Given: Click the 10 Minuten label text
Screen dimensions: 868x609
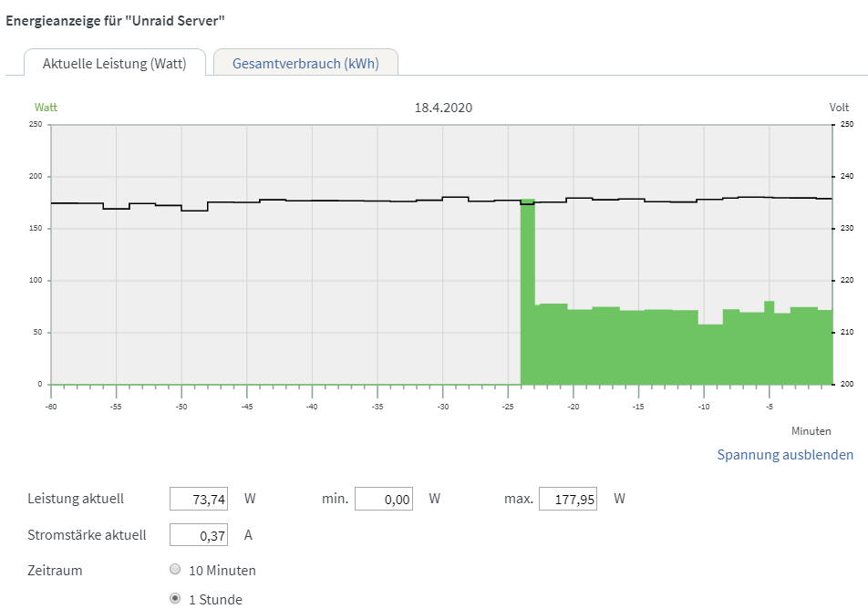Looking at the screenshot, I should click(x=222, y=570).
